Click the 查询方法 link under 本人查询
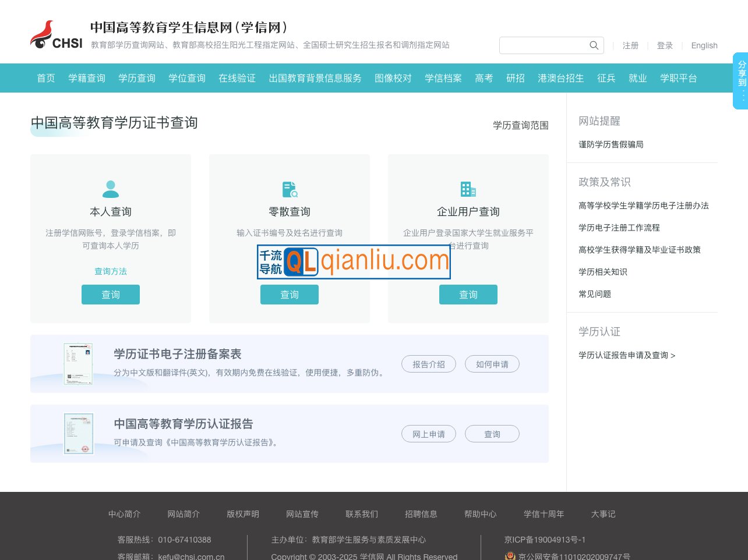748x560 pixels. (111, 271)
